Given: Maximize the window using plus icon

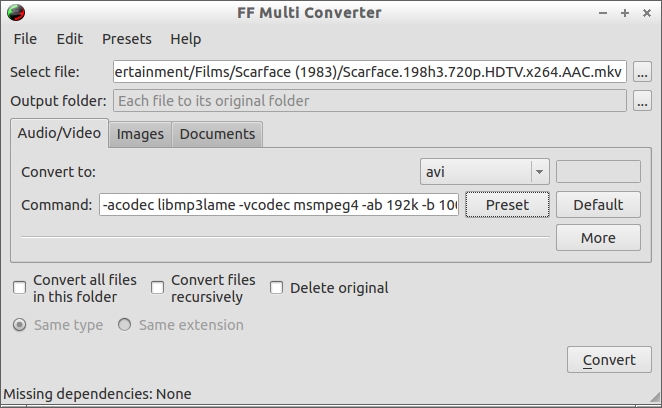Looking at the screenshot, I should click(x=625, y=13).
